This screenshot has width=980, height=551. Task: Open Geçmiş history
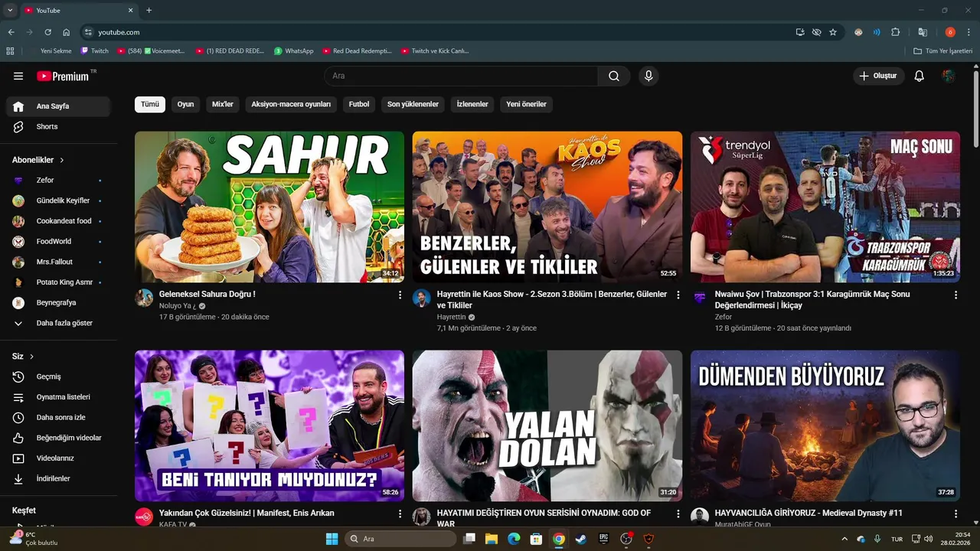point(58,377)
